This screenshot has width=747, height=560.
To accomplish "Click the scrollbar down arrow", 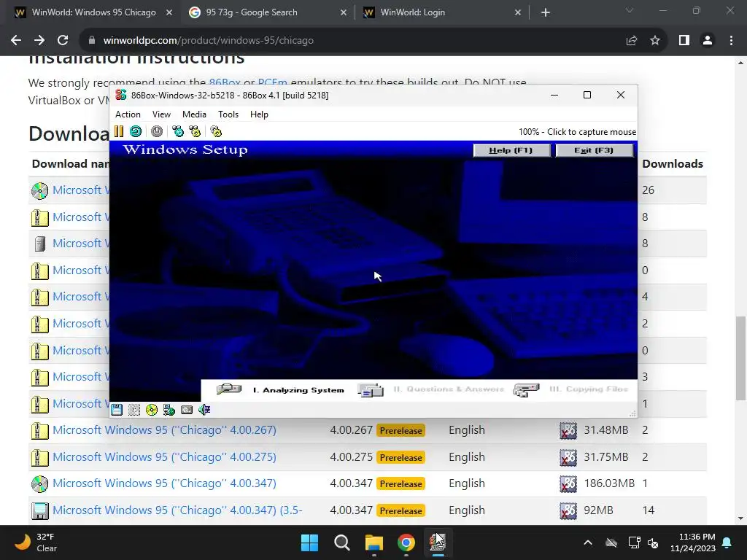I will 741,518.
